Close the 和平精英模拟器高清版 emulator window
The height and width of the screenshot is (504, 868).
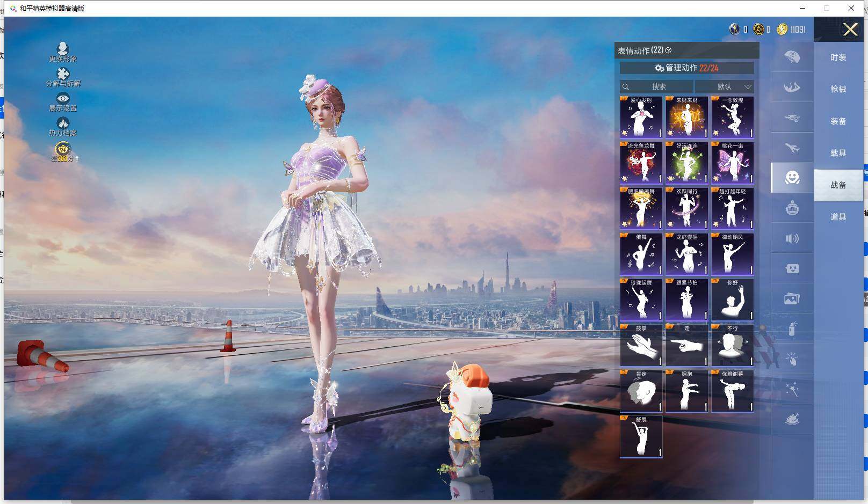pos(851,8)
